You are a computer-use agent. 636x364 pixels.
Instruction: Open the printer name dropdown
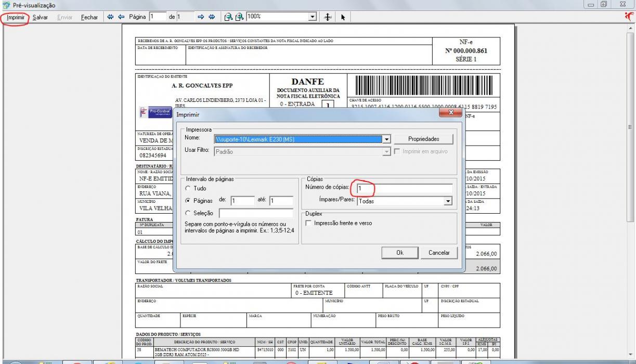pos(386,139)
